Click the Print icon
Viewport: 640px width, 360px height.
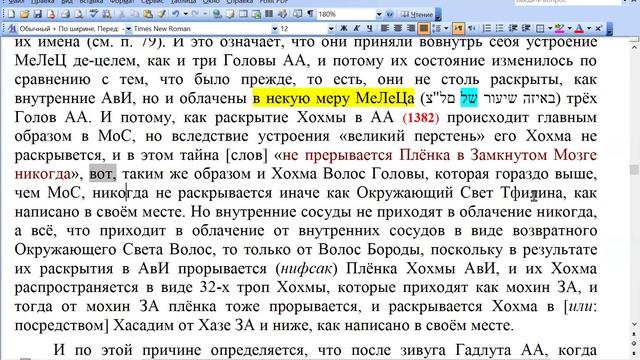tap(65, 14)
